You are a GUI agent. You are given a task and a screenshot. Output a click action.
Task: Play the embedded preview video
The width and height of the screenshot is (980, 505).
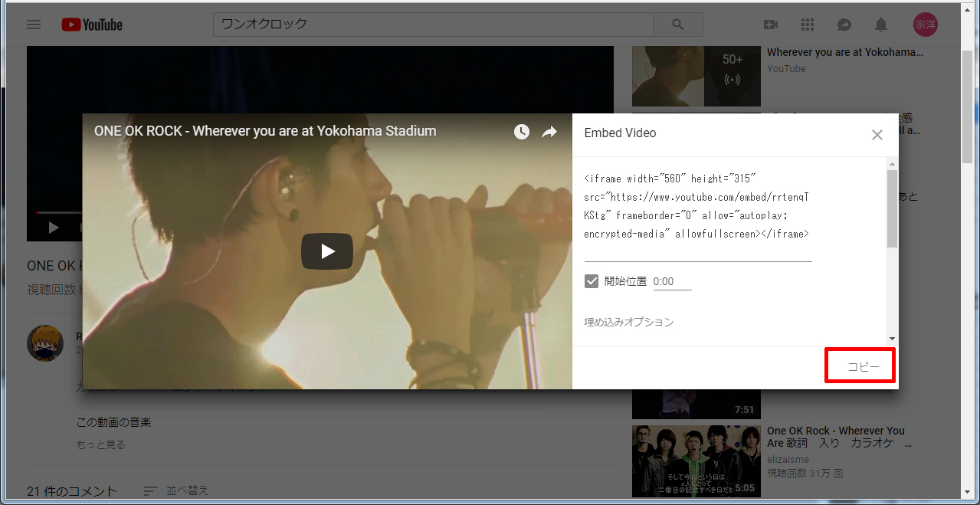coord(327,251)
